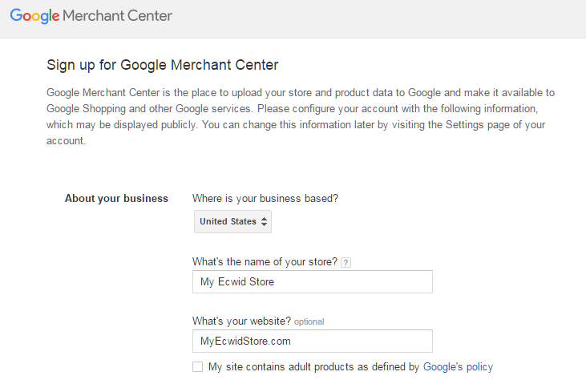The image size is (586, 392).
Task: Open the United States country dropdown
Action: 232,221
